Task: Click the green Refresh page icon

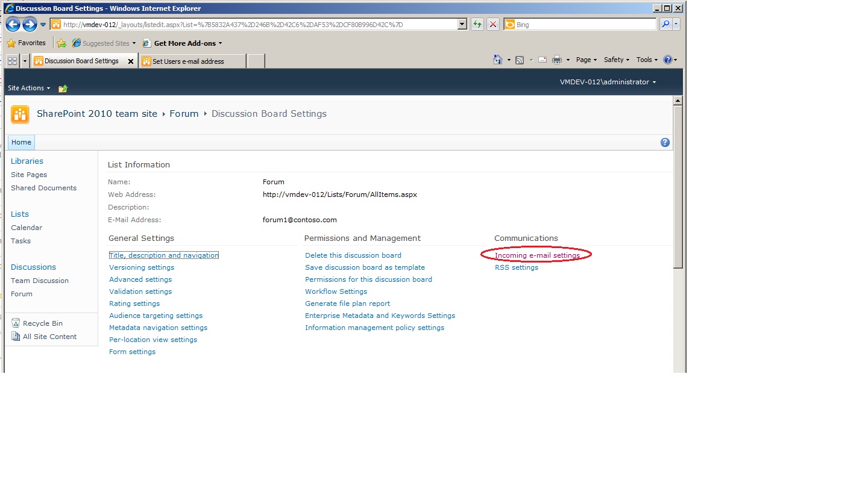Action: click(x=477, y=25)
